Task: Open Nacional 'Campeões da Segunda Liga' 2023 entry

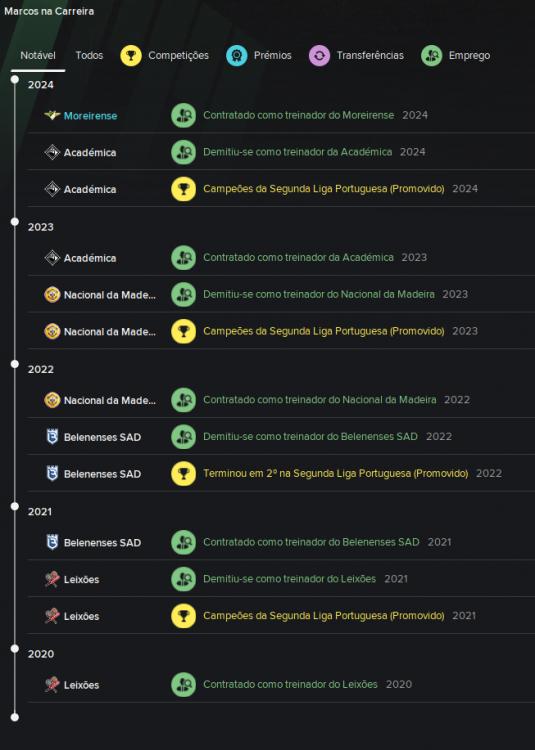Action: [x=324, y=331]
